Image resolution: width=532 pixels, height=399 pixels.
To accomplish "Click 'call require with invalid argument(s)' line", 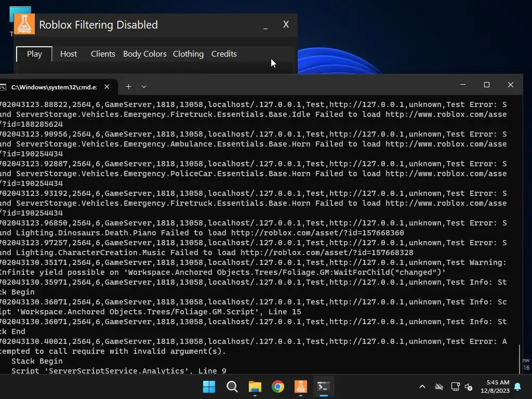I will 113,351.
